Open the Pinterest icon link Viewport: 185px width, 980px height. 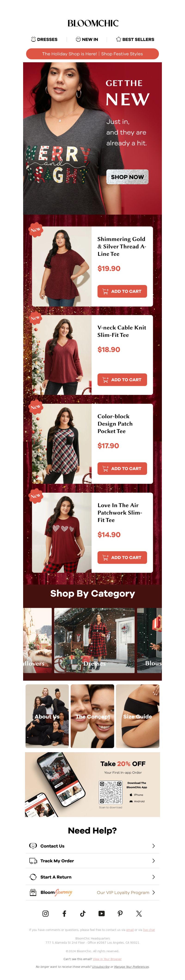coord(120,913)
